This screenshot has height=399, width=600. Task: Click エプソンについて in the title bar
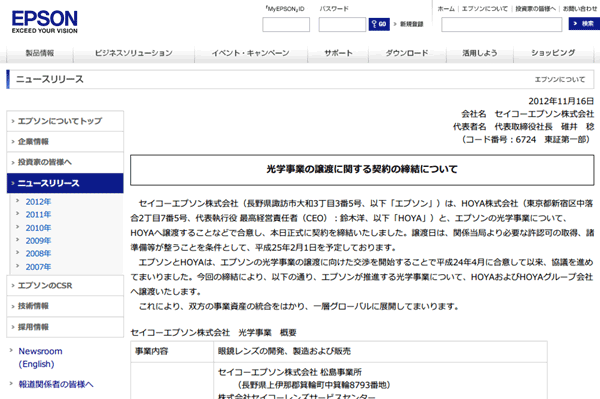click(559, 80)
